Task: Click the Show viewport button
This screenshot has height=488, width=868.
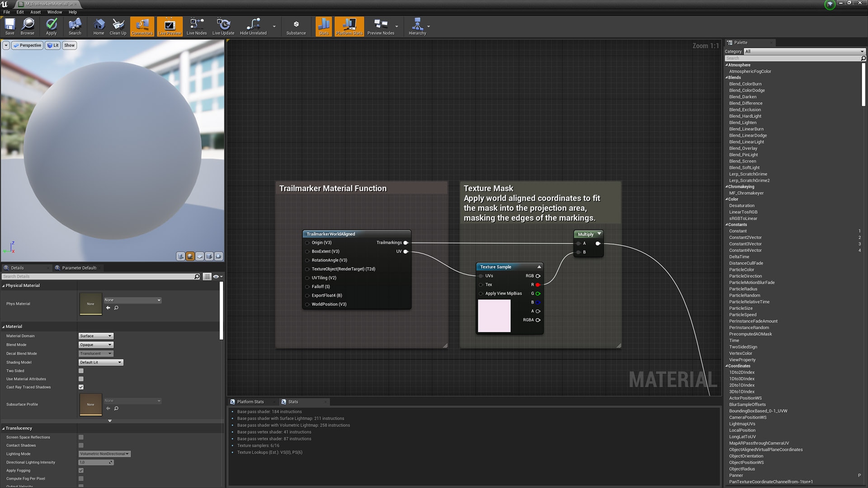Action: pos(69,45)
